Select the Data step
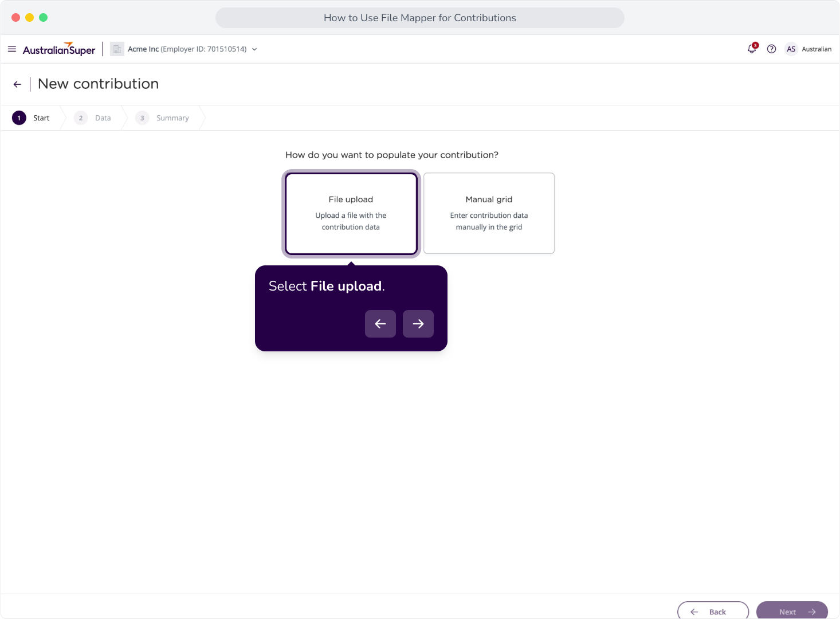Viewport: 840px width, 619px height. [x=93, y=118]
